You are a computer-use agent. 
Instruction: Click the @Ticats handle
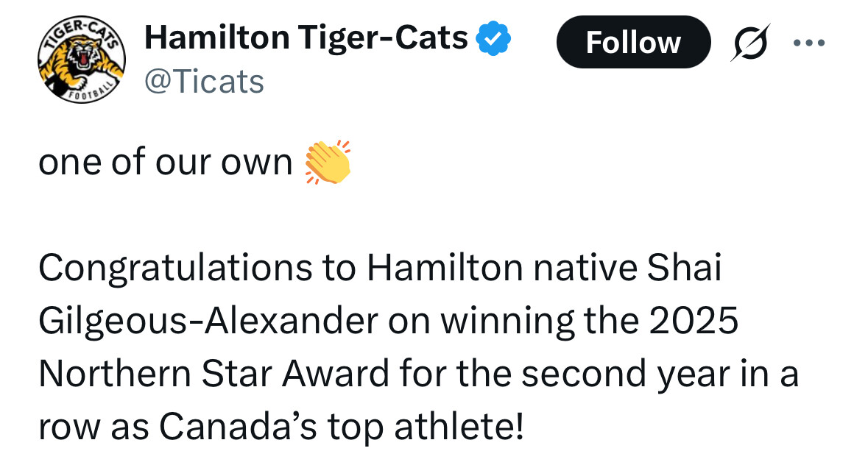tap(204, 81)
